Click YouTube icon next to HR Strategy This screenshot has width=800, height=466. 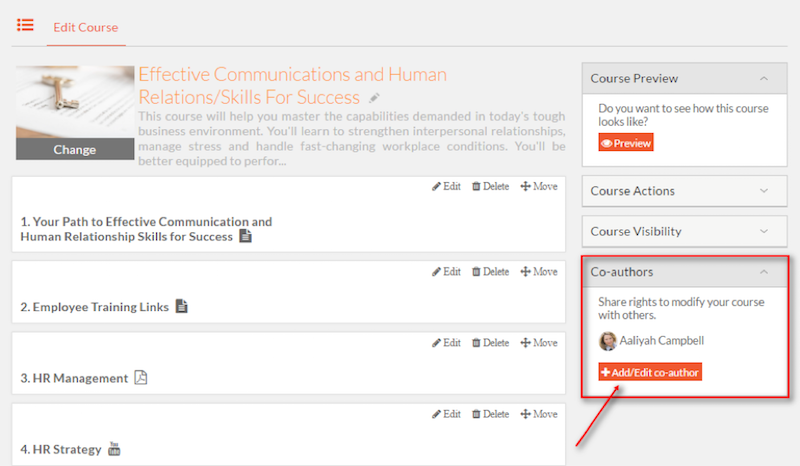click(x=114, y=449)
